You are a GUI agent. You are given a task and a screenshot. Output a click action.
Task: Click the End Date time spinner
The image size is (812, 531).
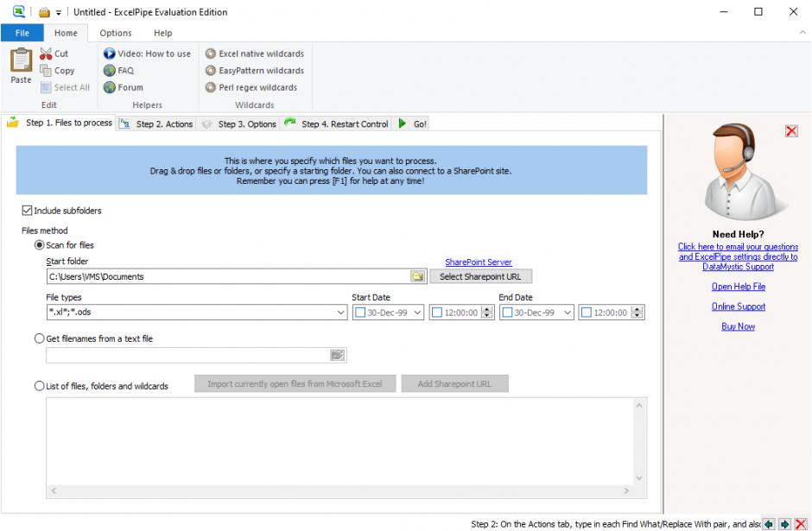point(638,313)
